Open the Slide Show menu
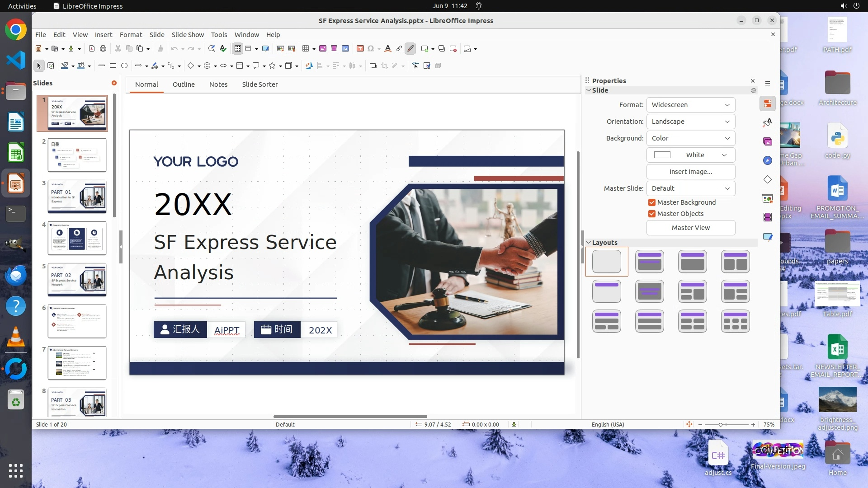Viewport: 868px width, 488px height. click(x=187, y=35)
